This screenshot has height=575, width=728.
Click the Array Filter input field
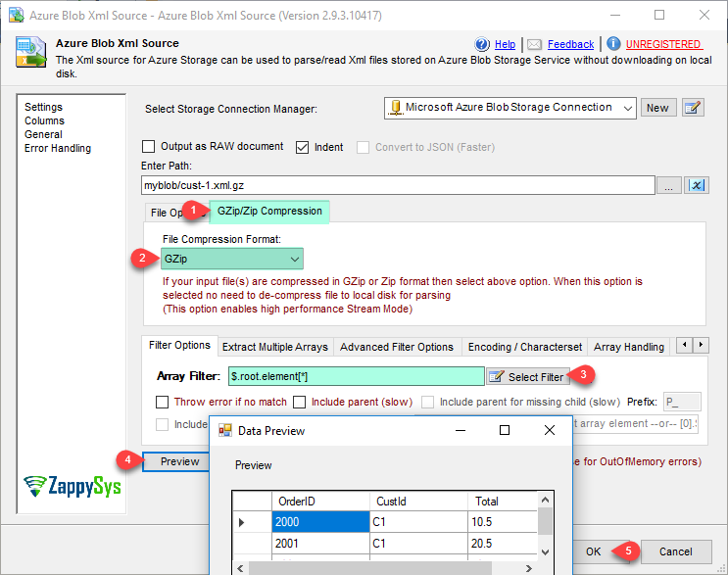(356, 376)
